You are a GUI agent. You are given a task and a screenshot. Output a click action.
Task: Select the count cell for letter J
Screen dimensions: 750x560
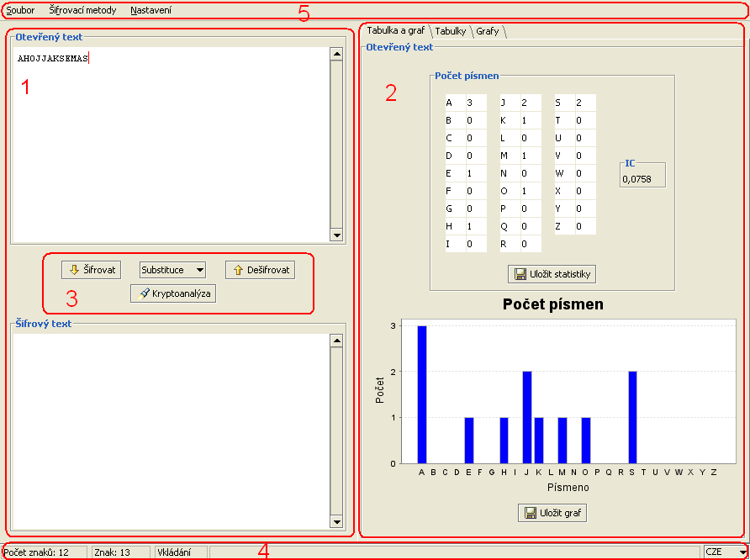531,103
